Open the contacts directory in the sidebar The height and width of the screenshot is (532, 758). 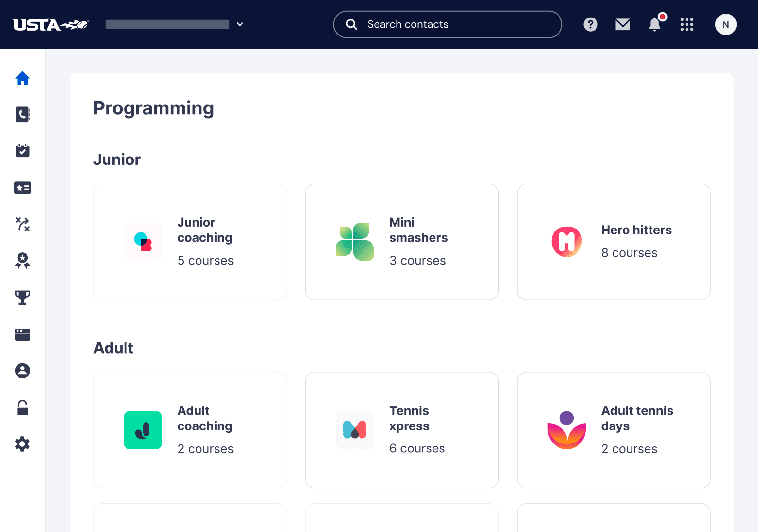tap(22, 115)
